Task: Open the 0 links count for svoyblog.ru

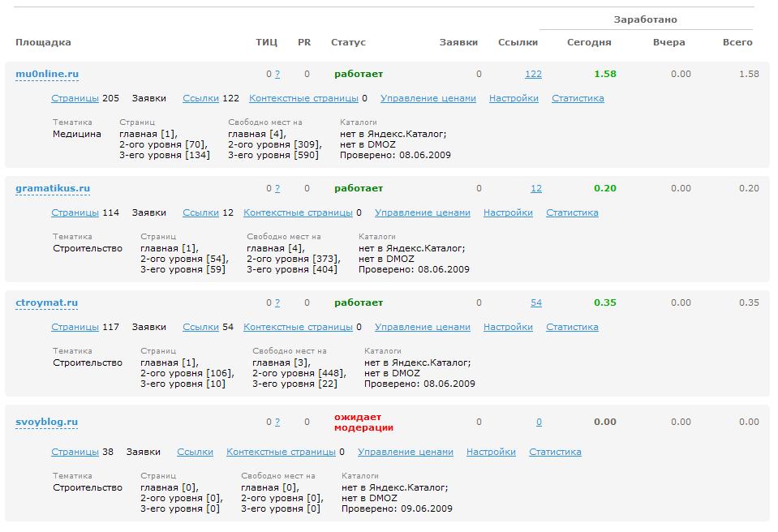Action: (539, 422)
